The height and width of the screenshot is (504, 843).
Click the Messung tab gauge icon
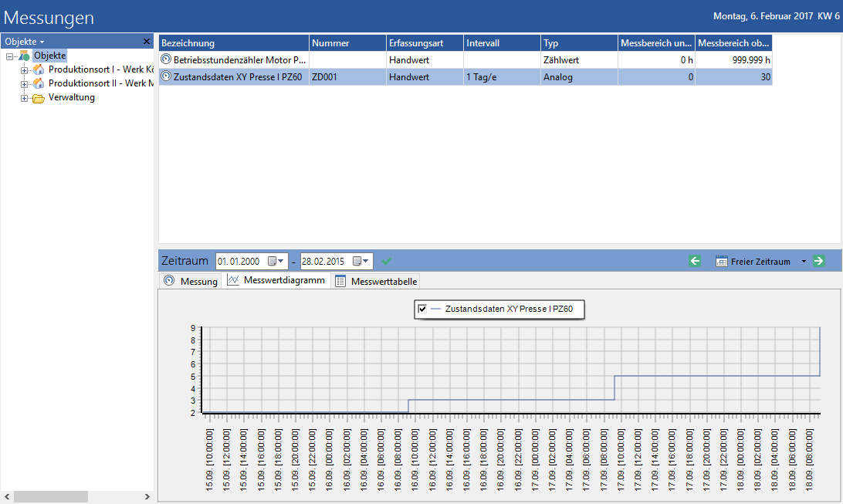[169, 280]
